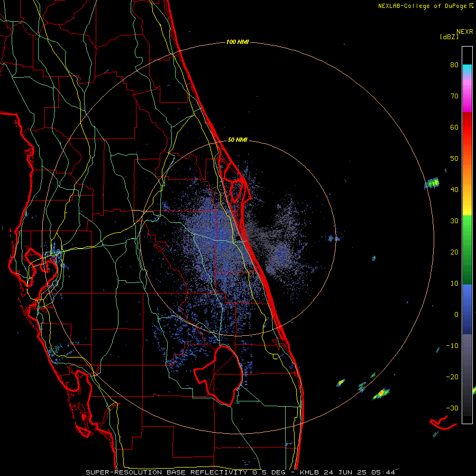Click the 80 value on dBZ scale
The width and height of the screenshot is (476, 476).
[454, 65]
